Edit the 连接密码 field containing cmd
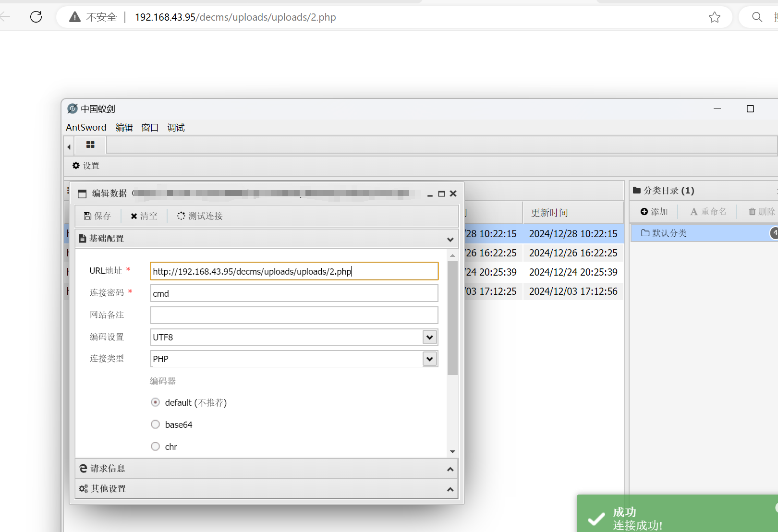This screenshot has height=532, width=778. click(x=294, y=293)
